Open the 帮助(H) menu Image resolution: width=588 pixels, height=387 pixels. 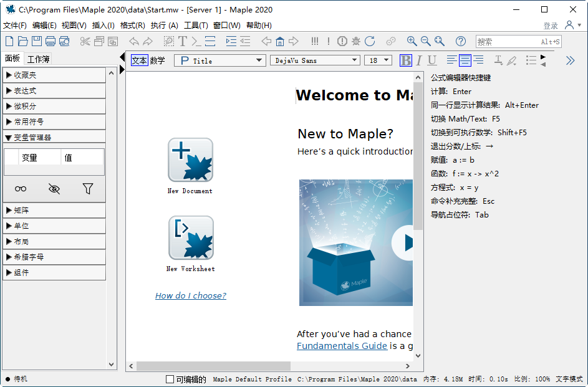259,25
